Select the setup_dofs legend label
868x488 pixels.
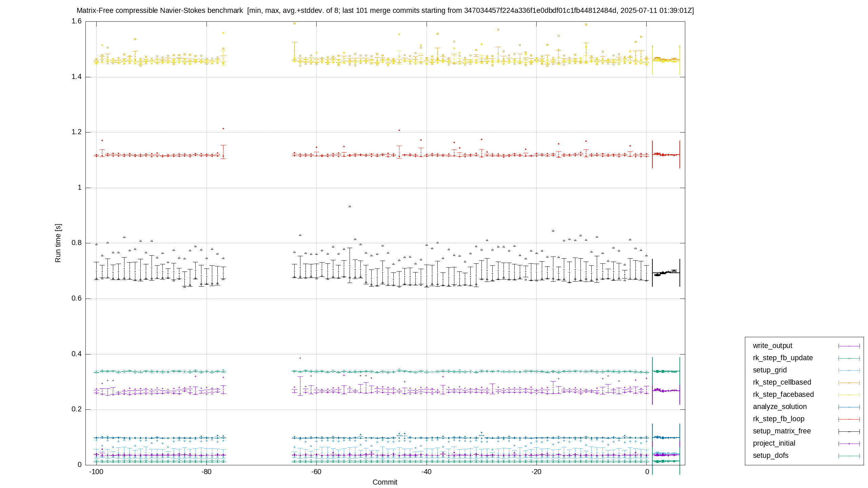coord(771,455)
